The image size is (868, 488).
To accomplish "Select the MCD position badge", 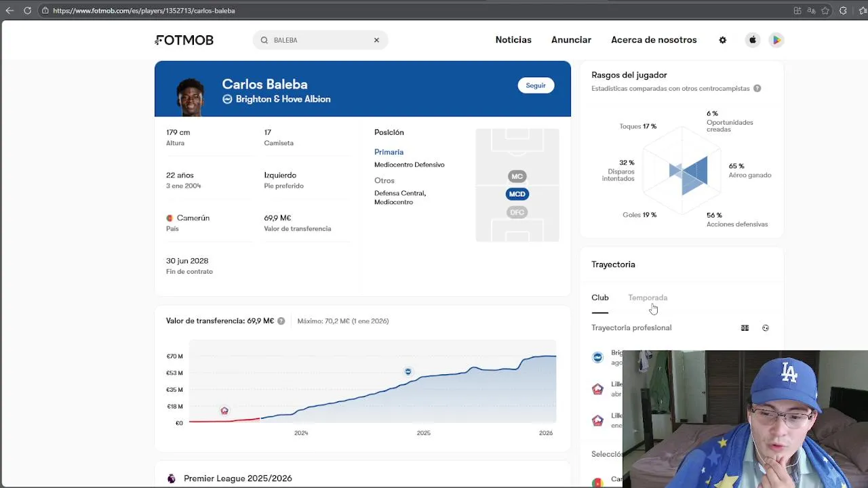I will pos(517,194).
